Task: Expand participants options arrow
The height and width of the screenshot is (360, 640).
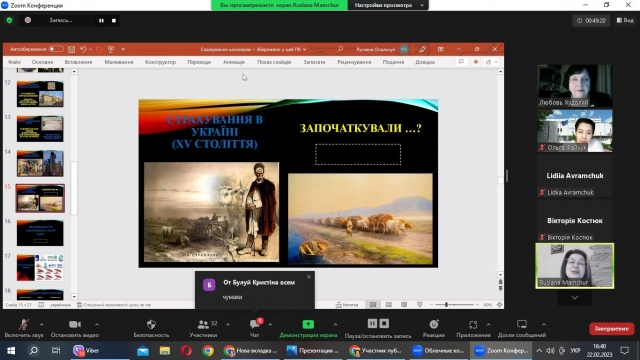Action: tap(228, 324)
